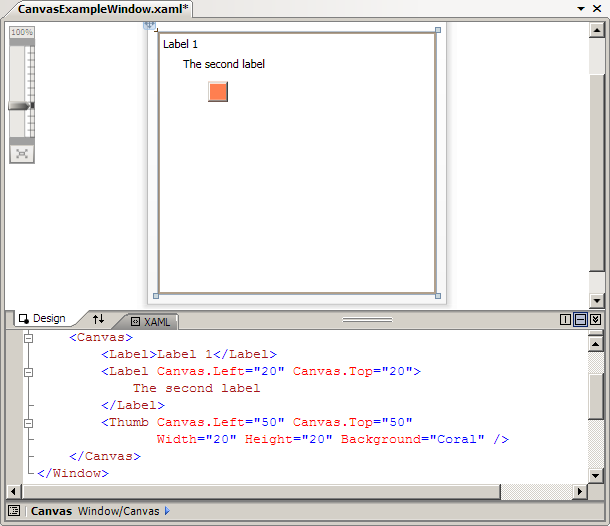
Task: Click the designer vertical scrollbar thumb
Action: pyautogui.click(x=597, y=172)
